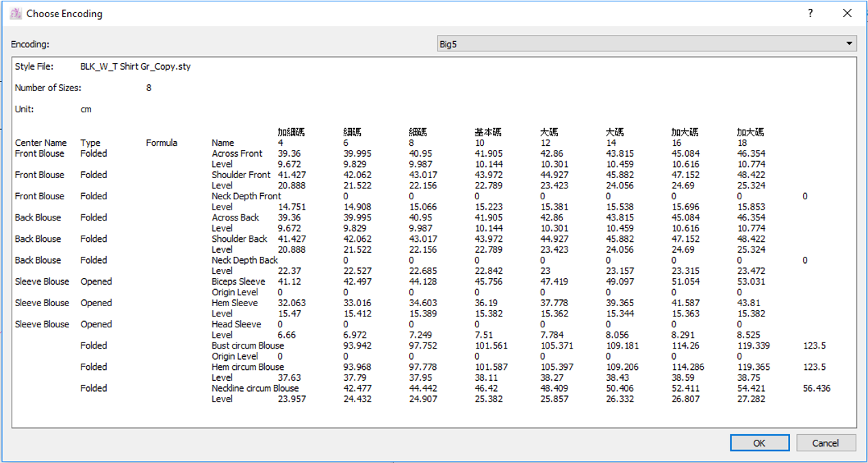Screen dimensions: 868x463
Task: Click the Across Front measurement name
Action: [237, 153]
